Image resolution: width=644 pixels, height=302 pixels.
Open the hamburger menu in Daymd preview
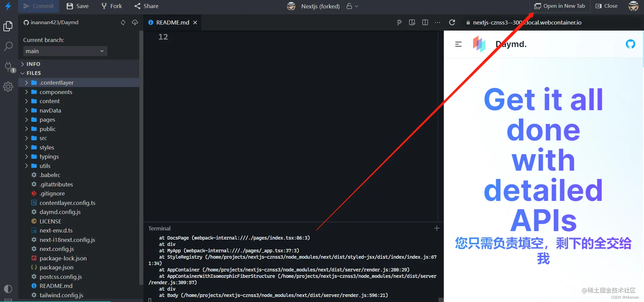[x=458, y=44]
